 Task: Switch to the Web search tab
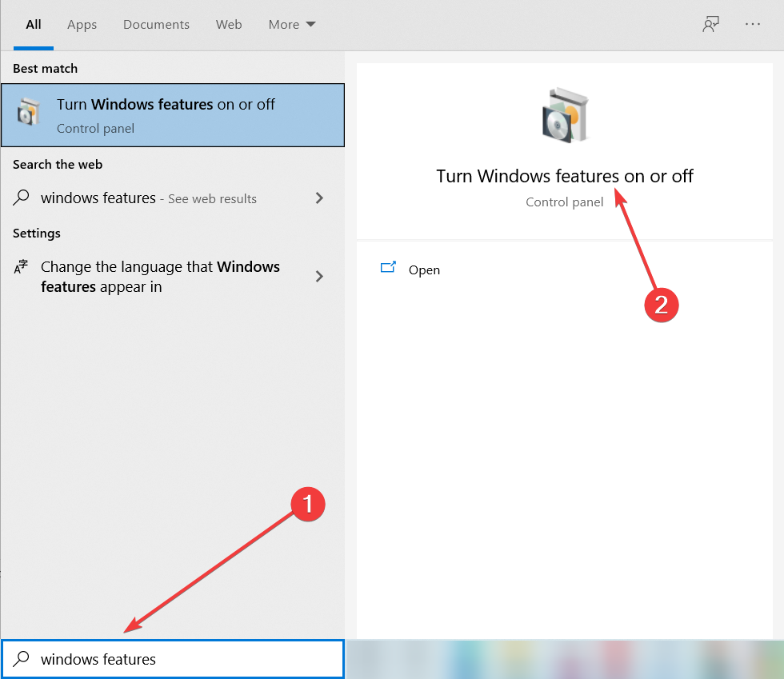tap(229, 25)
